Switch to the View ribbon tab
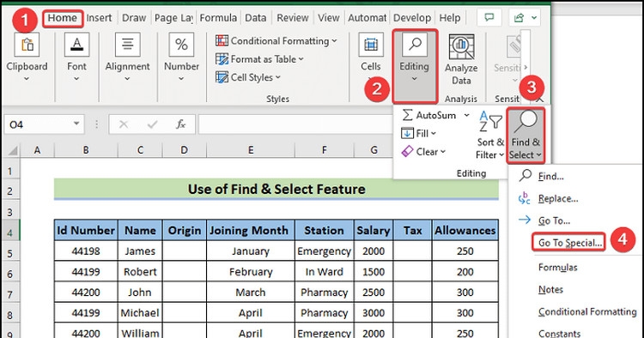644x338 pixels. (x=329, y=18)
